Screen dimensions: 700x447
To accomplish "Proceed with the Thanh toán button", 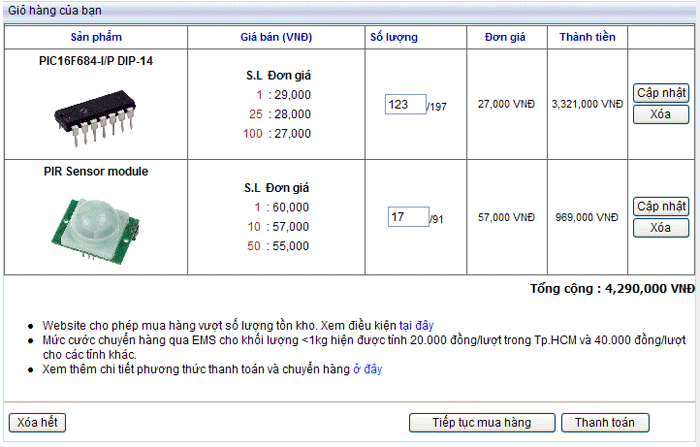I will pos(598,422).
